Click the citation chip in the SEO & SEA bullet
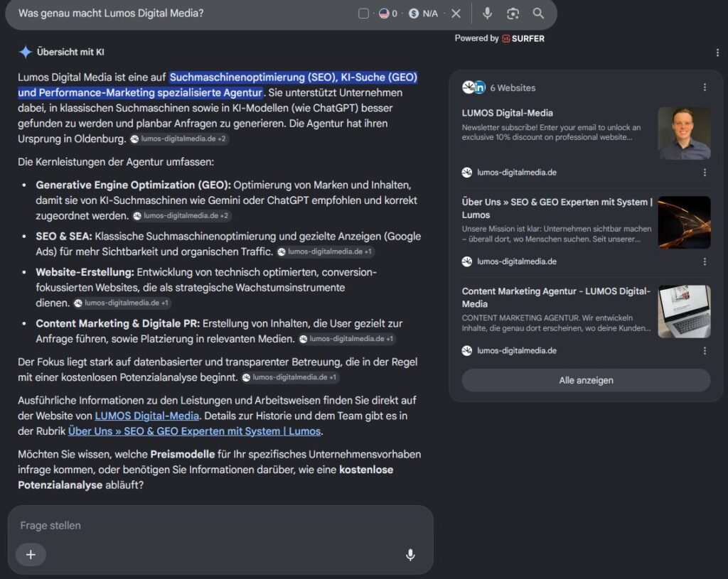This screenshot has height=579, width=728. [x=326, y=251]
